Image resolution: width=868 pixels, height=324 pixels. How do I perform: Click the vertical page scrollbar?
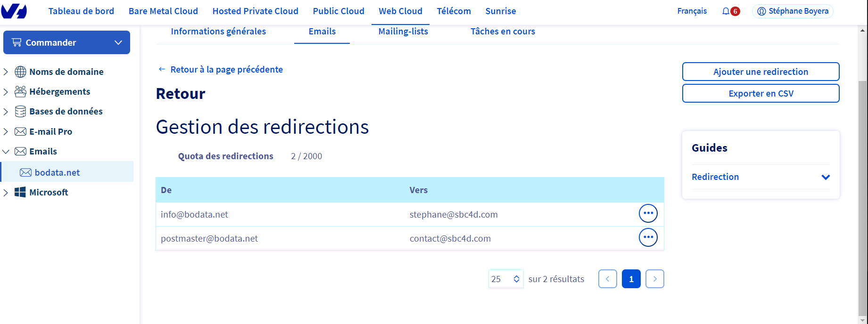click(862, 188)
